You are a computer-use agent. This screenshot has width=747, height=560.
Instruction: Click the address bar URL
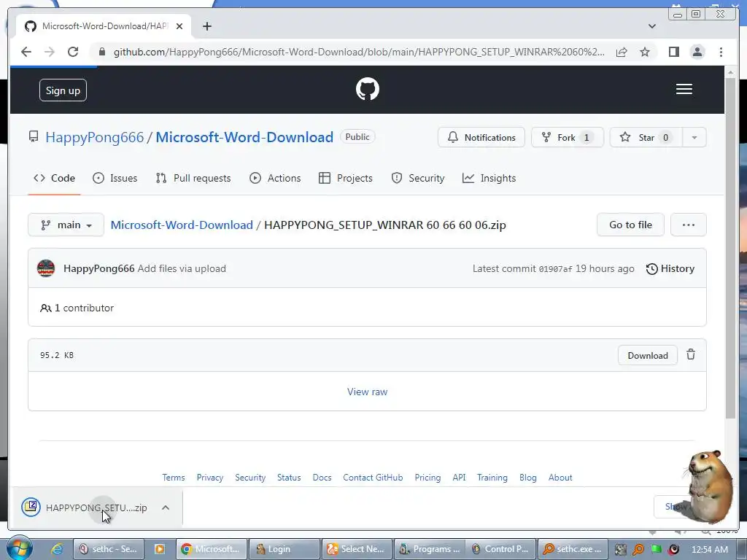[x=359, y=52]
